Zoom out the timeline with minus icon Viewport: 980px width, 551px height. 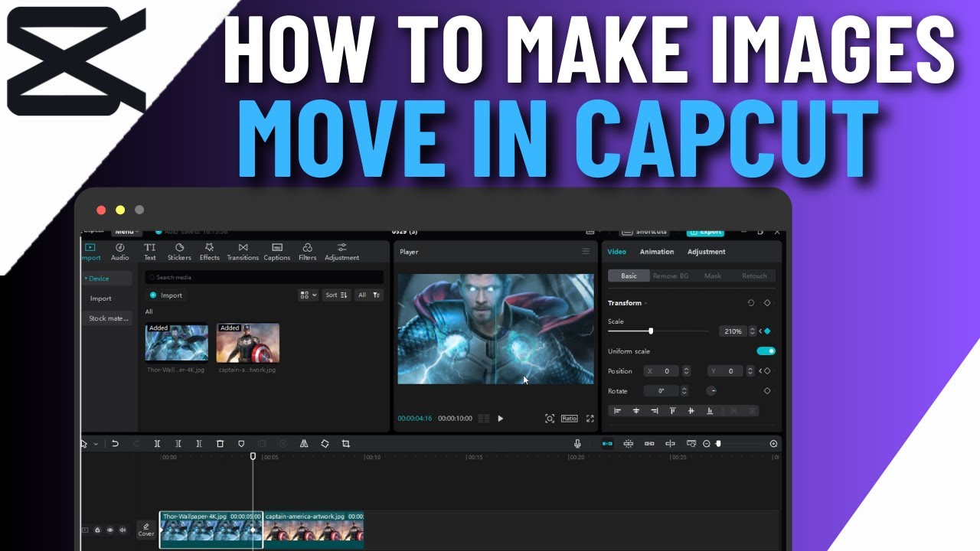pyautogui.click(x=707, y=444)
